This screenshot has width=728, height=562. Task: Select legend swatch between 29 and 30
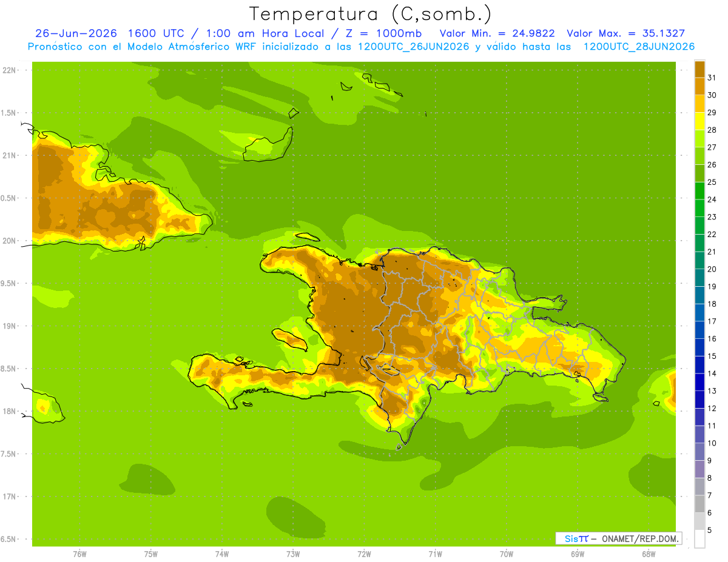tap(699, 104)
